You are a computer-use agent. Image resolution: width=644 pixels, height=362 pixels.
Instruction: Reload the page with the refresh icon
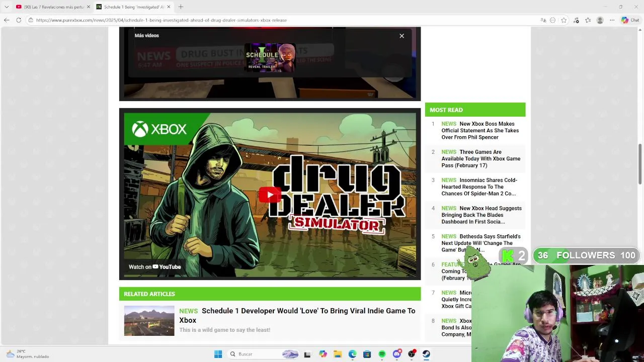[x=19, y=20]
